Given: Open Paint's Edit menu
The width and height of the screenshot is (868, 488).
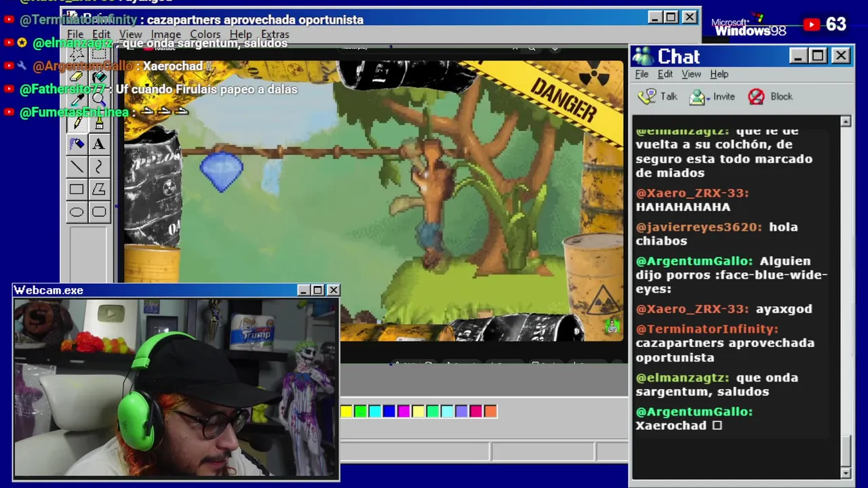Looking at the screenshot, I should 101,34.
